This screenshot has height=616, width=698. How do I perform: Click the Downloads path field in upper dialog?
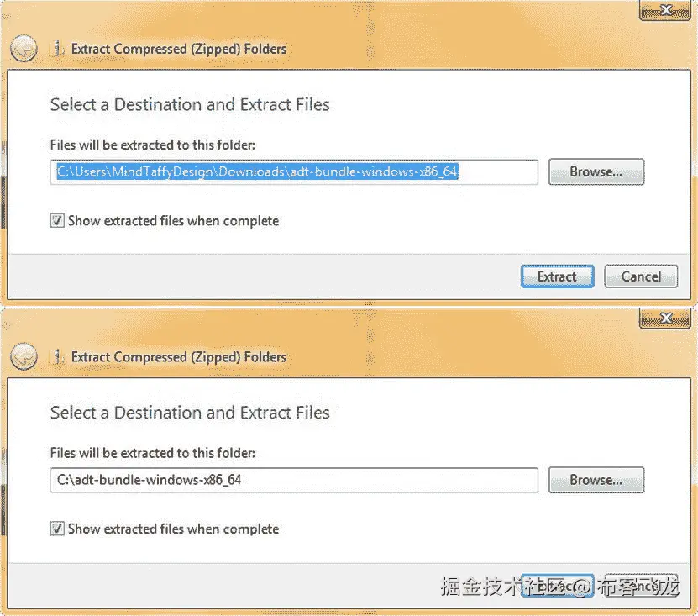294,172
